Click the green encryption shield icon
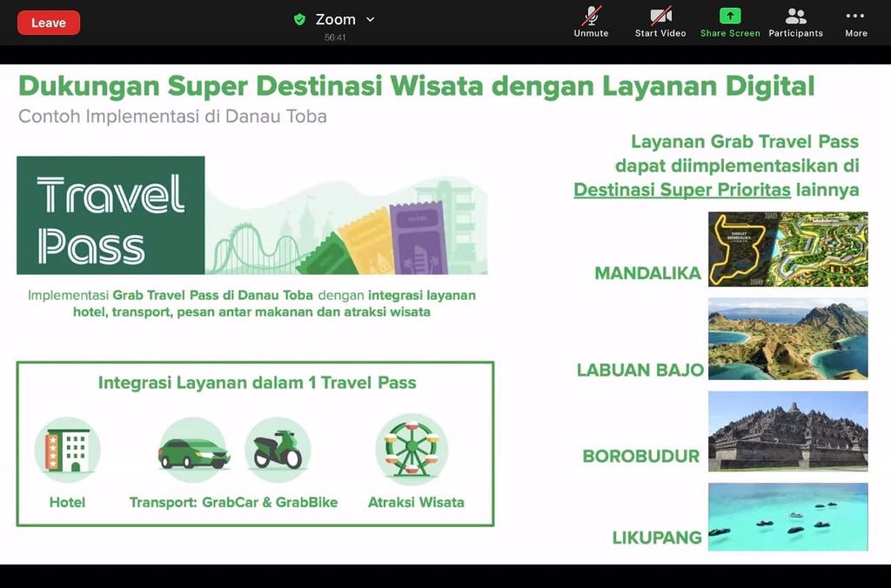This screenshot has width=891, height=588. [x=300, y=19]
